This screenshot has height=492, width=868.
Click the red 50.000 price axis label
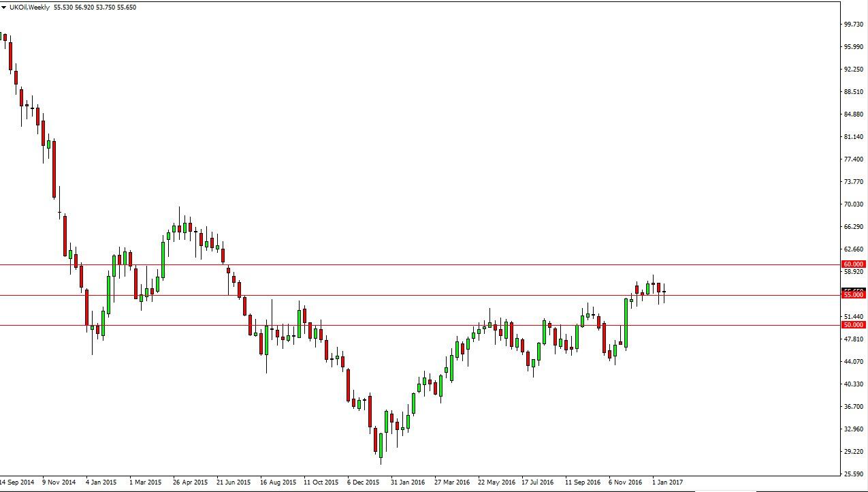(x=853, y=325)
